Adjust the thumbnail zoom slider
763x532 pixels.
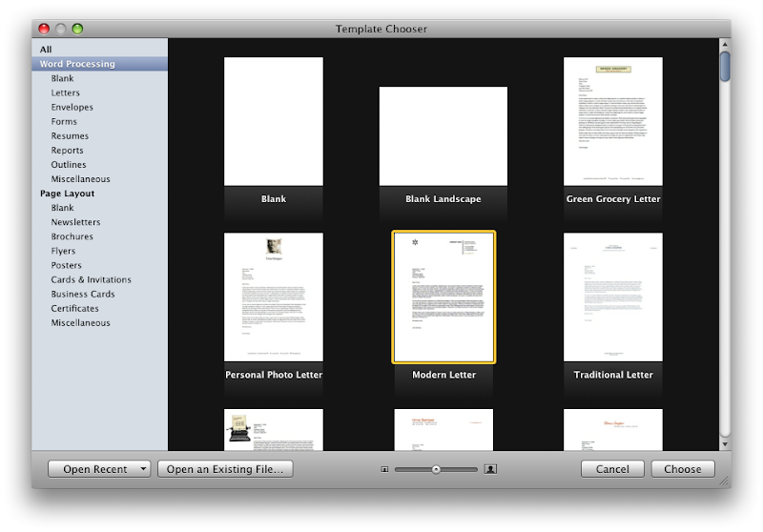click(x=436, y=469)
